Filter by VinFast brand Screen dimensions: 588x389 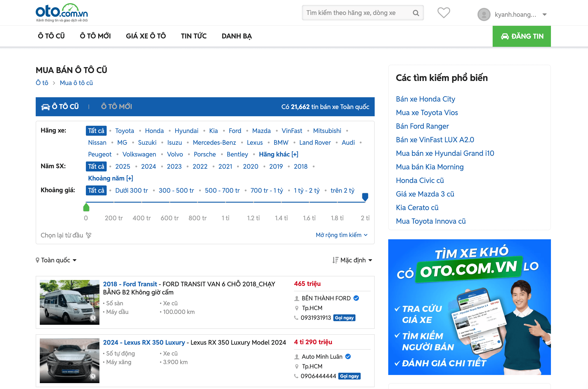(292, 131)
